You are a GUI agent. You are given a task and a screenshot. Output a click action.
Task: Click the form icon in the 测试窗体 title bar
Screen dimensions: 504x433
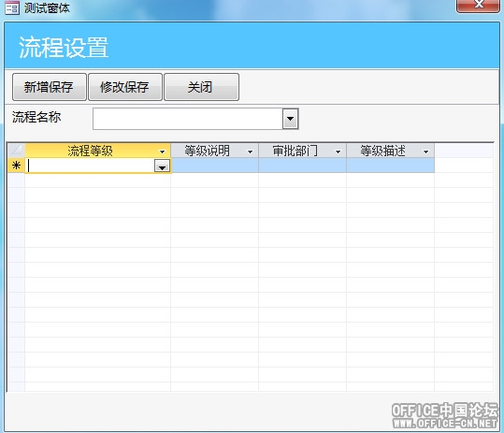[x=12, y=7]
